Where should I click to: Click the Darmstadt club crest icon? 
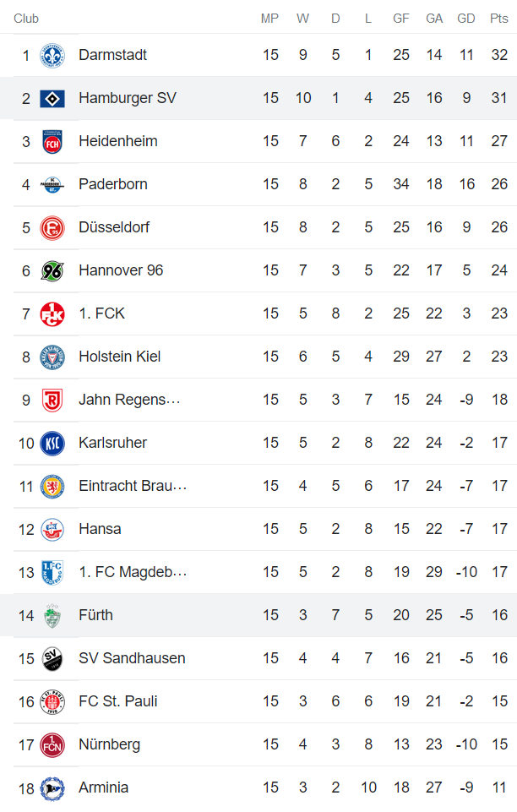click(52, 56)
